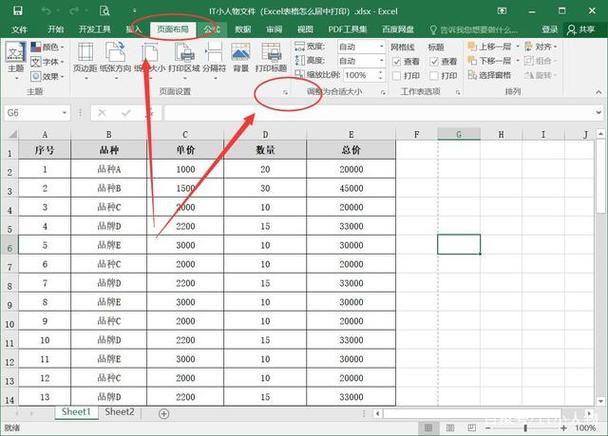Open Selection Pane (选择窗格)
The image size is (608, 436).
[x=489, y=75]
